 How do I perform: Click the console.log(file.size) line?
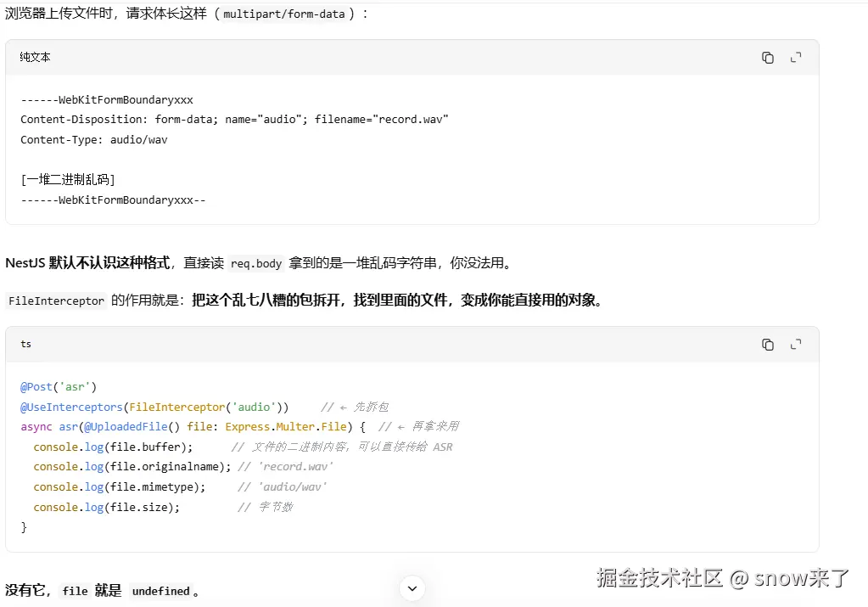click(163, 508)
